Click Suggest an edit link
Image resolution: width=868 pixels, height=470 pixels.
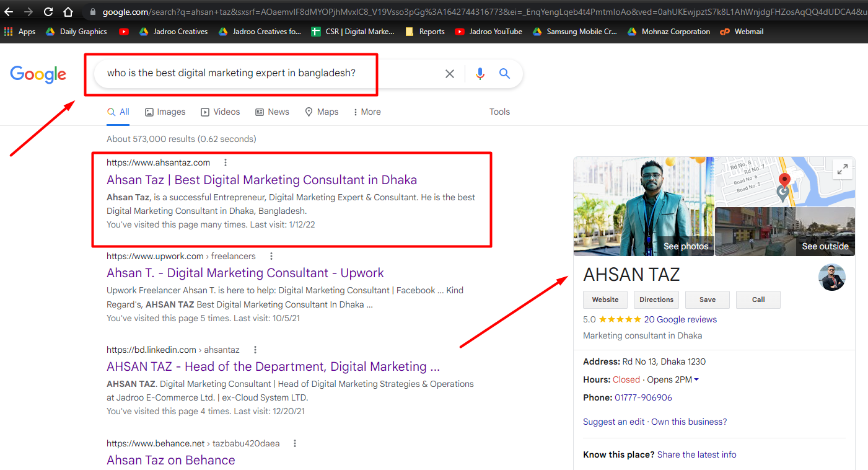pos(614,422)
